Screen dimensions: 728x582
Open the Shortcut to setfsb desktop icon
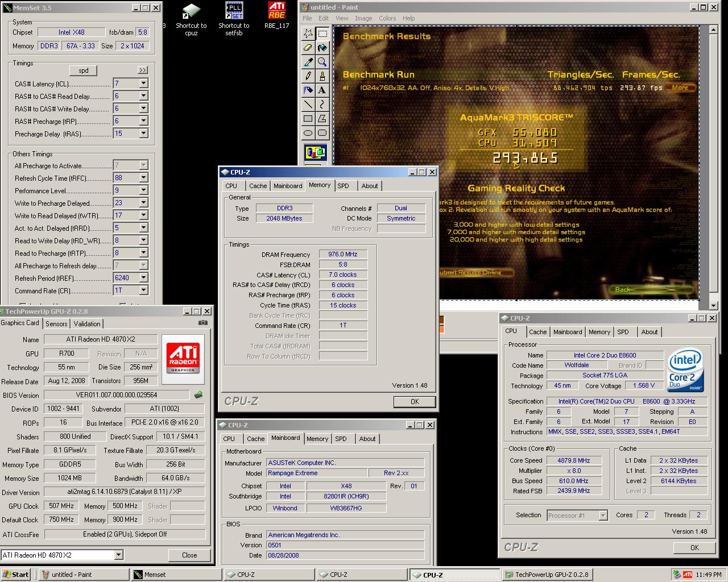(234, 20)
